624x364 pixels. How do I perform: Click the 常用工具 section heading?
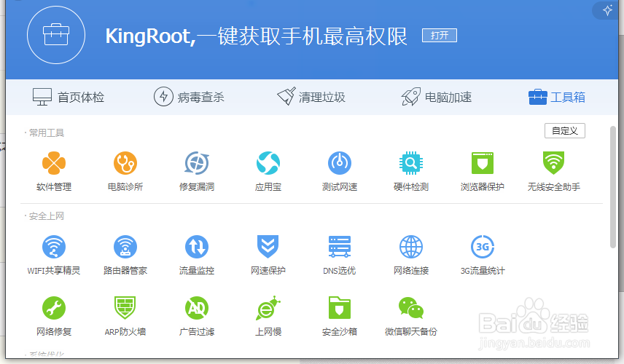coord(46,132)
